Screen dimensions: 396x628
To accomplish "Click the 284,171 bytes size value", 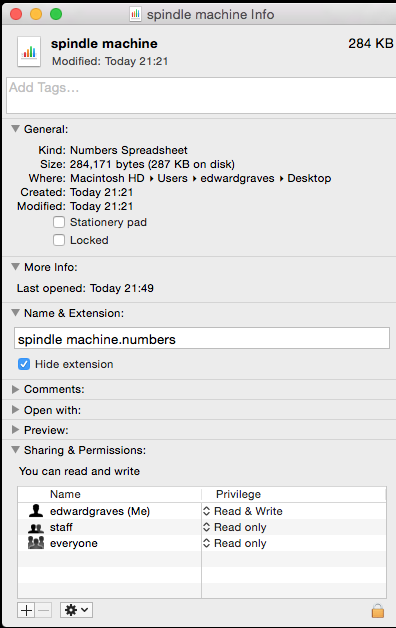I will coord(152,164).
